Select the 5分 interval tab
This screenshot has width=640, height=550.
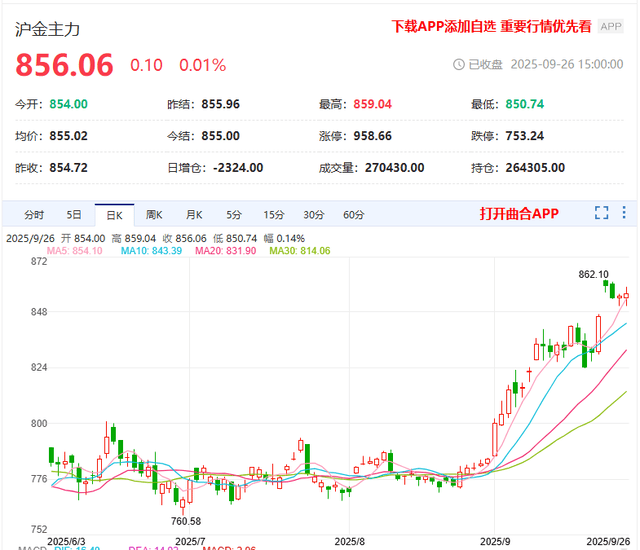234,215
